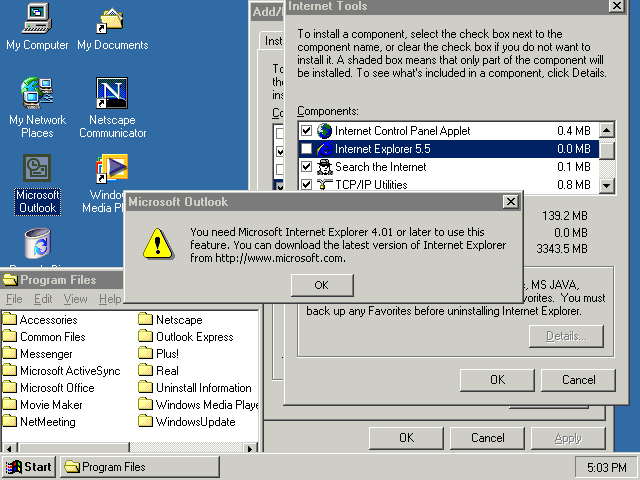Click the Details... button
Image resolution: width=640 pixels, height=480 pixels.
coord(566,336)
